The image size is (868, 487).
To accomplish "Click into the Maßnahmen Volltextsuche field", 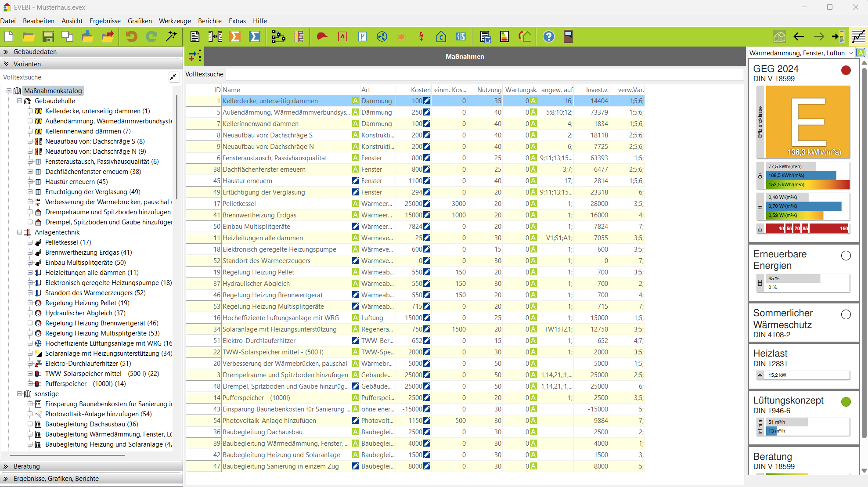I will click(483, 74).
